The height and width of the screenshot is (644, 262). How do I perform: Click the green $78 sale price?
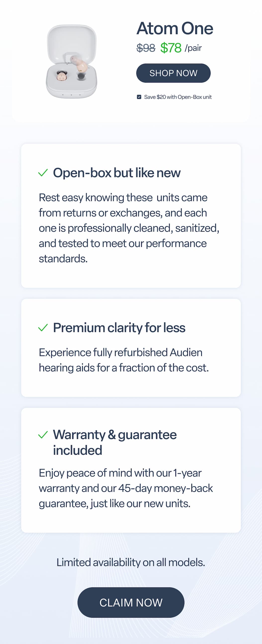[171, 48]
